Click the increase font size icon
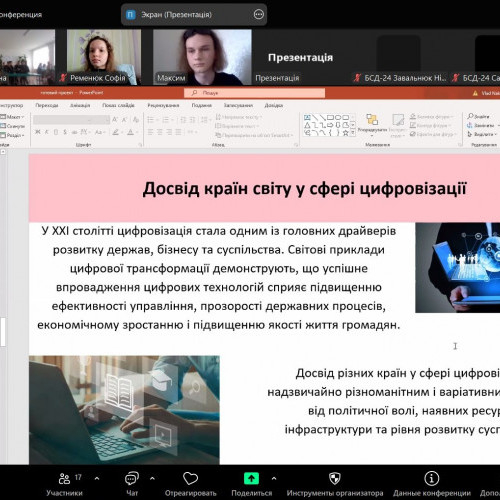This screenshot has width=500, height=500. tap(115, 120)
